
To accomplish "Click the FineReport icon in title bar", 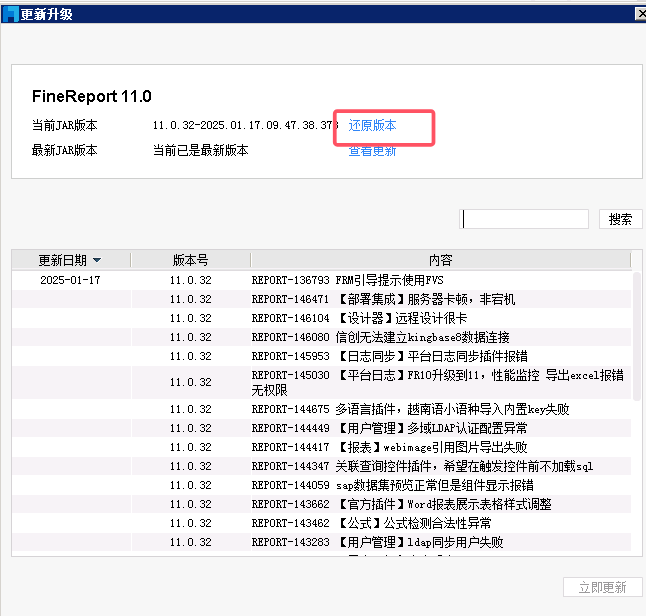I will click(x=10, y=14).
